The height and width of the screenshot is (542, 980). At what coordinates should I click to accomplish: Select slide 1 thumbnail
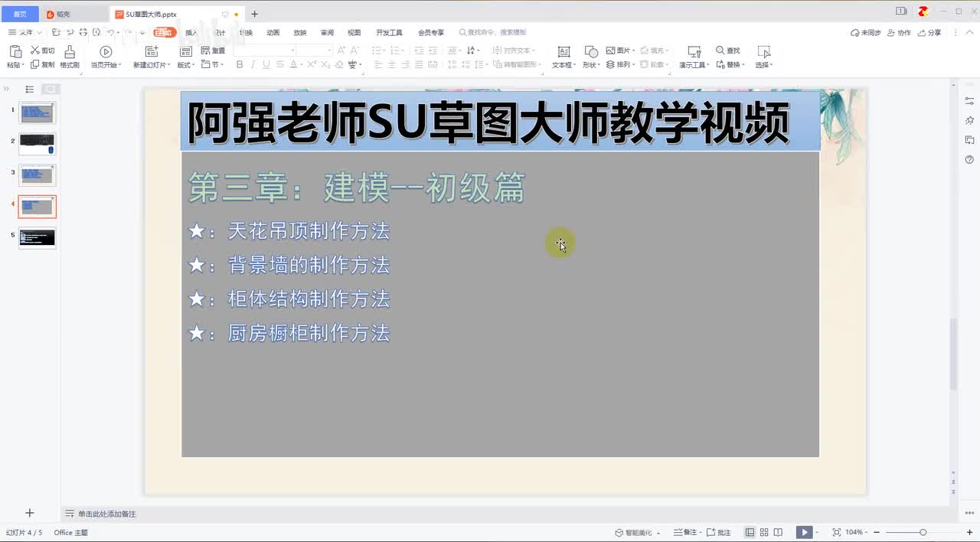tap(37, 113)
